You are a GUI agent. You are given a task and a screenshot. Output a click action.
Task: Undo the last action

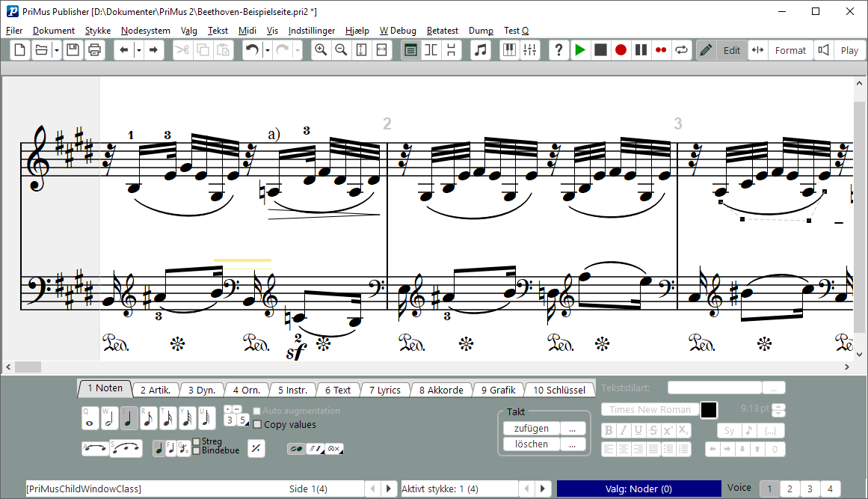[253, 50]
